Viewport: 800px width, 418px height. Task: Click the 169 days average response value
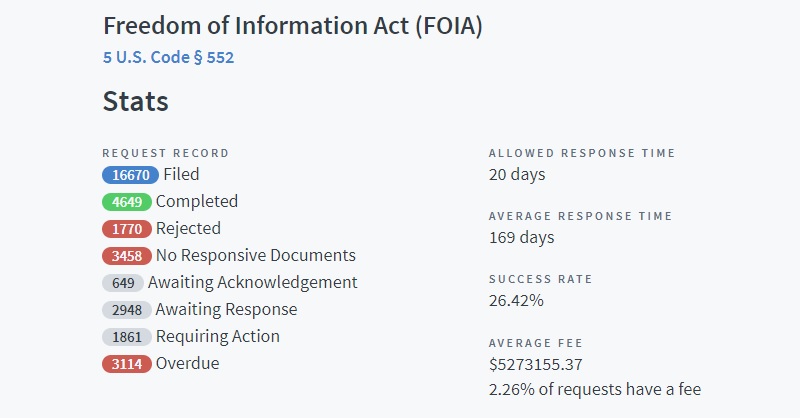pos(521,238)
